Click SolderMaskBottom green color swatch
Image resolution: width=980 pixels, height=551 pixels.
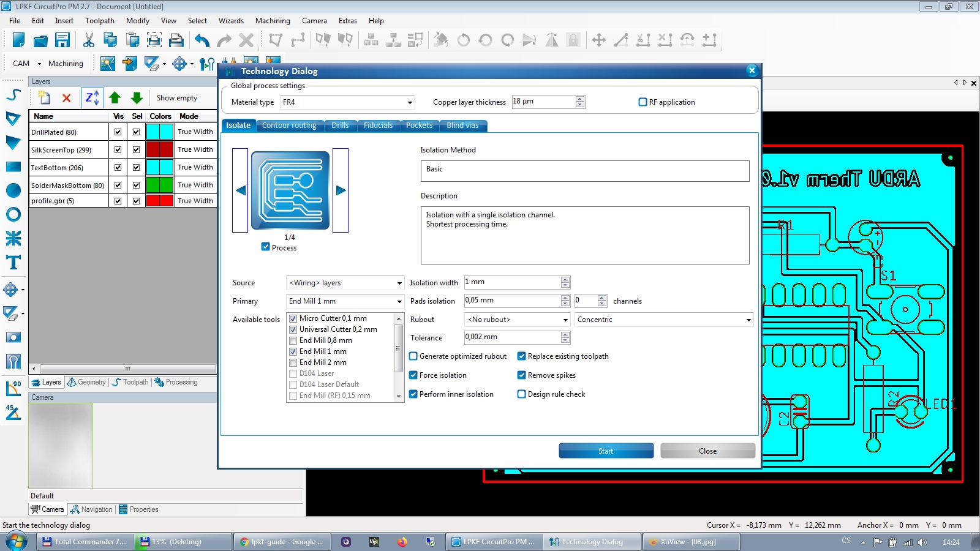[x=159, y=185]
